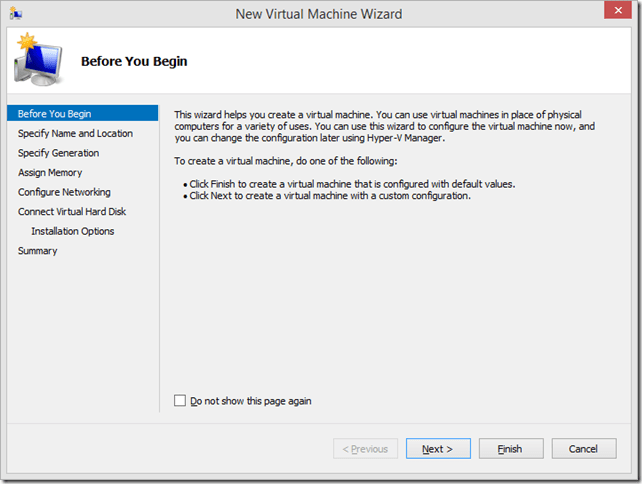This screenshot has height=484, width=642.
Task: Cancel the wizard
Action: pyautogui.click(x=583, y=449)
